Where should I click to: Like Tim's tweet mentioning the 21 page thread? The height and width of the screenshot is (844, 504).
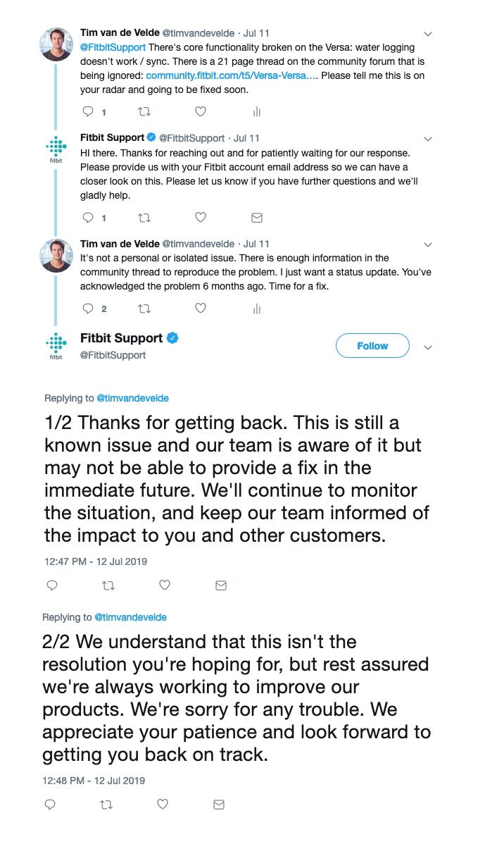pyautogui.click(x=200, y=111)
